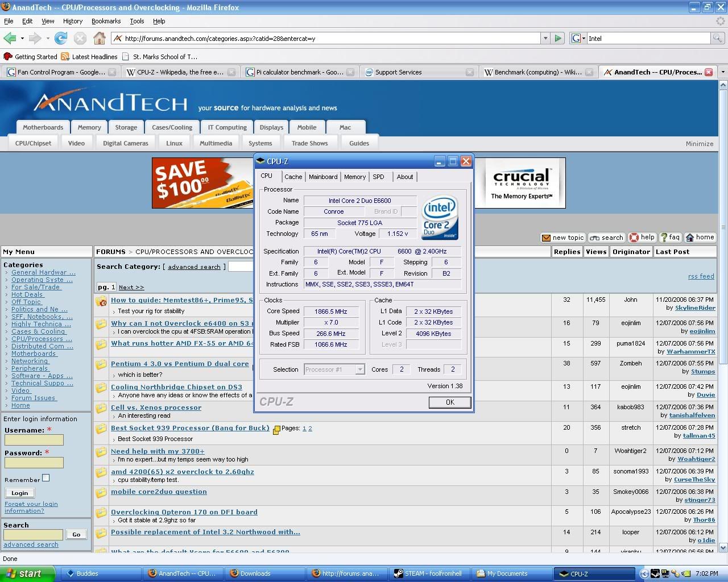Reload the page with the refresh icon
Image resolution: width=728 pixels, height=582 pixels.
pos(61,38)
